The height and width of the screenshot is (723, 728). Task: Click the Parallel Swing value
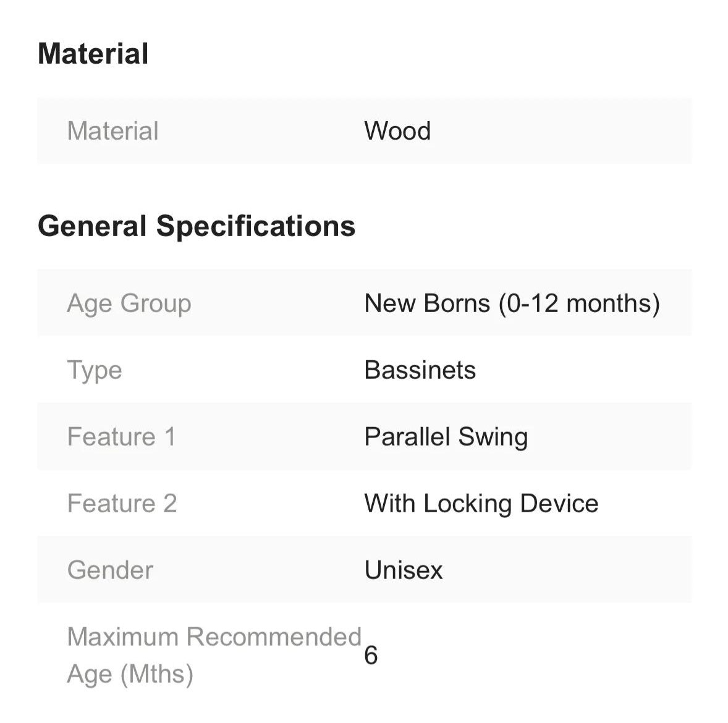446,438
